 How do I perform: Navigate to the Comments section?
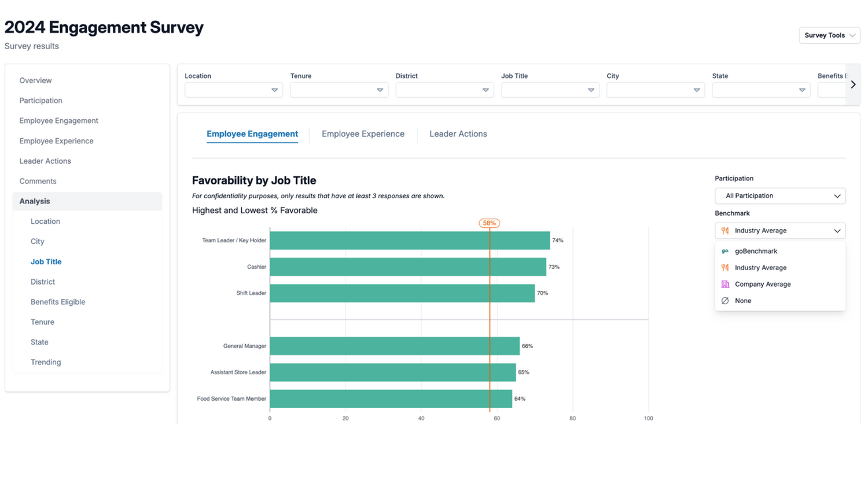click(38, 181)
